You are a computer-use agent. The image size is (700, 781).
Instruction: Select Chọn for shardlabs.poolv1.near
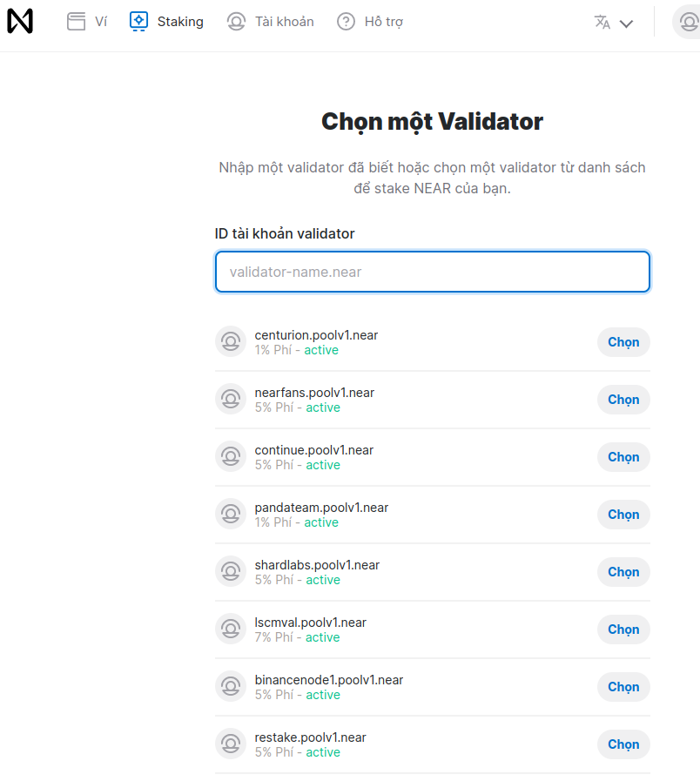[623, 572]
